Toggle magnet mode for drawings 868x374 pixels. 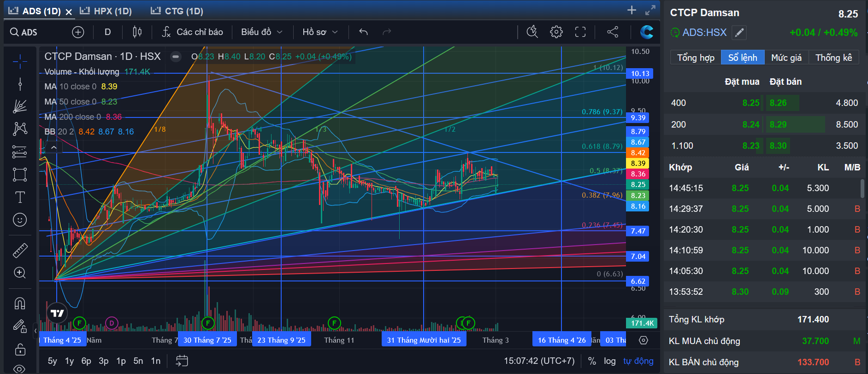(20, 303)
